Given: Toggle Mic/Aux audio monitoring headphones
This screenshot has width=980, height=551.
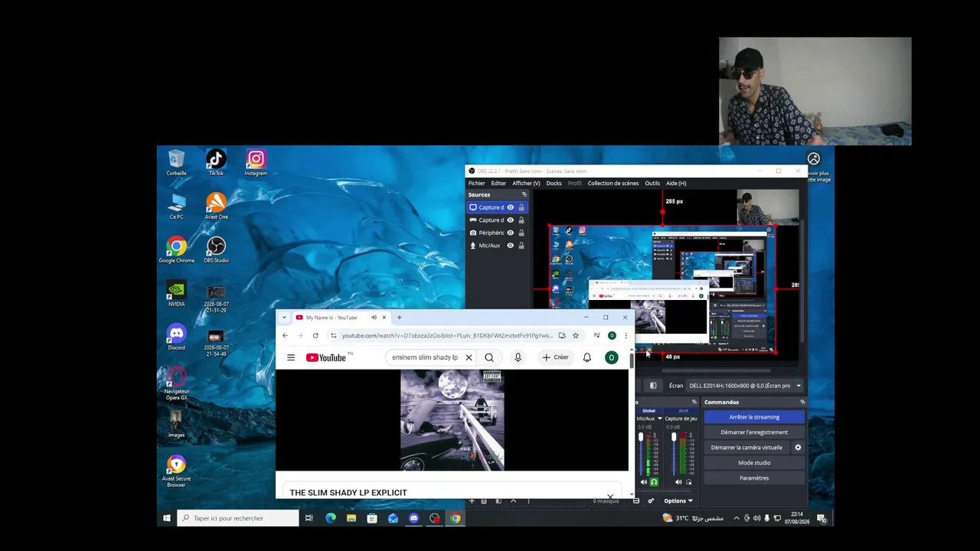Looking at the screenshot, I should pos(654,482).
